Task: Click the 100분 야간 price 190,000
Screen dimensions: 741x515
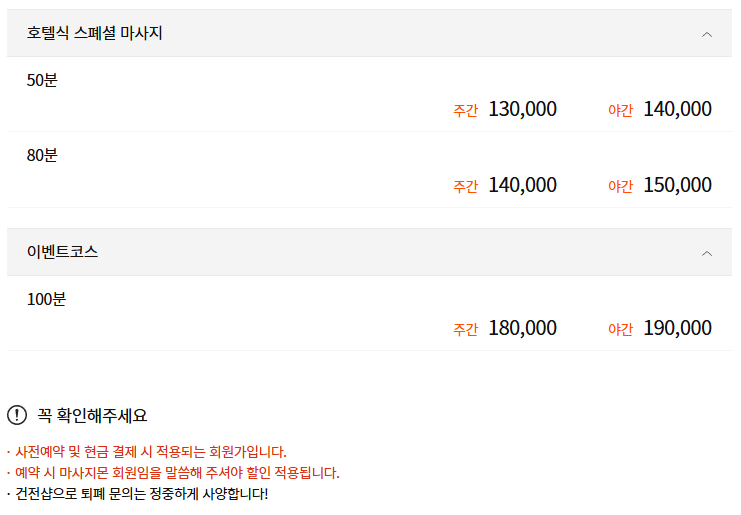Action: 677,328
